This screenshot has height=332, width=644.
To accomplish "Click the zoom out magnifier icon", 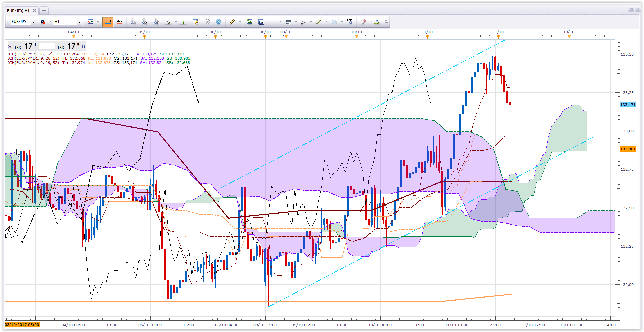I will point(145,22).
